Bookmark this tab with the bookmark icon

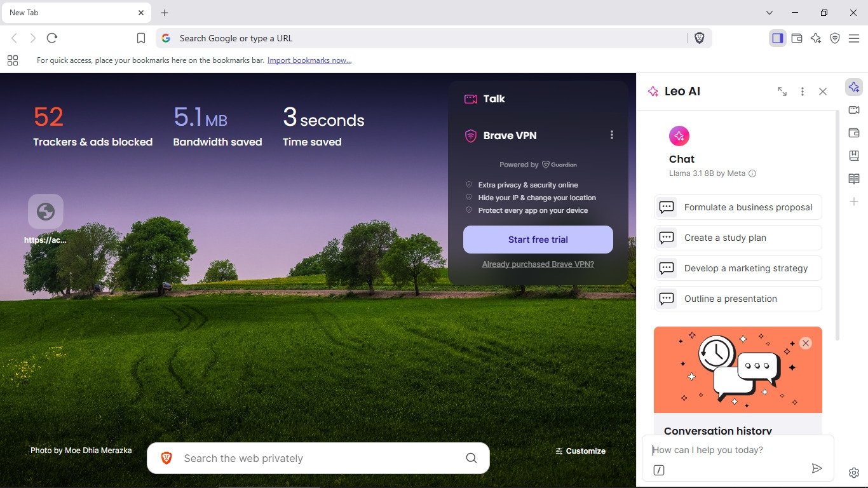(x=141, y=38)
